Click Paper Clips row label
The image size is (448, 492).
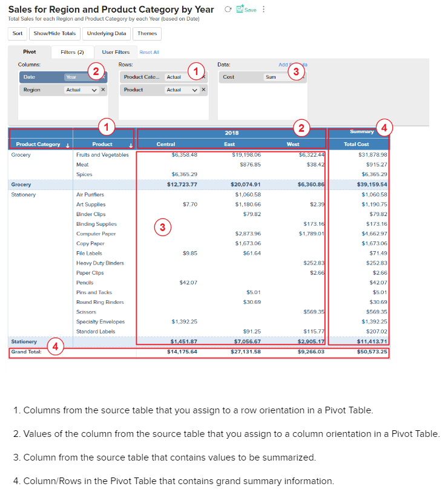(90, 273)
